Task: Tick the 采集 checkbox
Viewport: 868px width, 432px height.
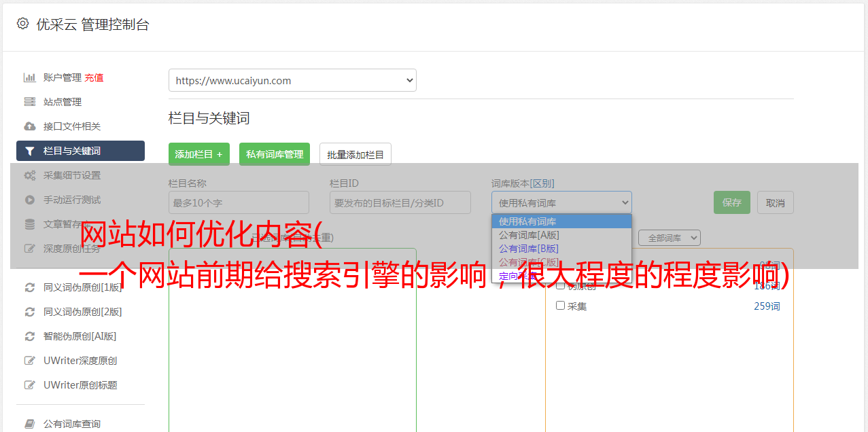Action: coord(561,306)
